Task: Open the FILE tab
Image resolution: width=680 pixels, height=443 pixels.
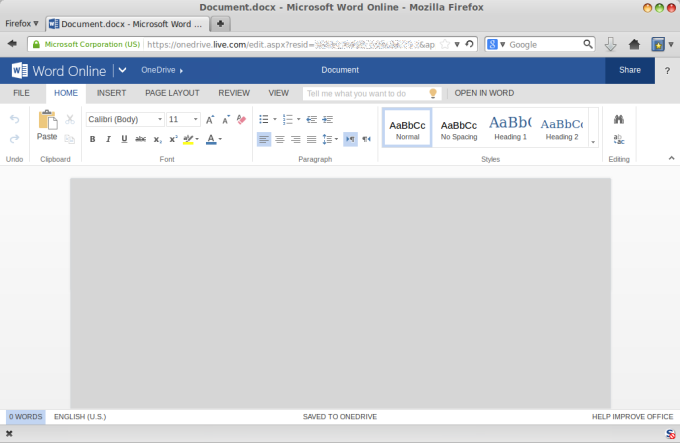Action: tap(21, 93)
